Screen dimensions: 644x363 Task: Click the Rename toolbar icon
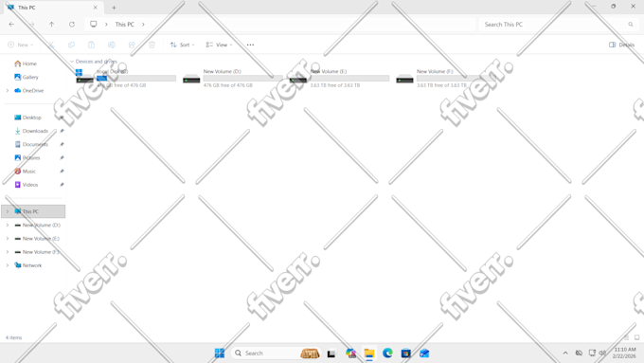click(x=112, y=45)
